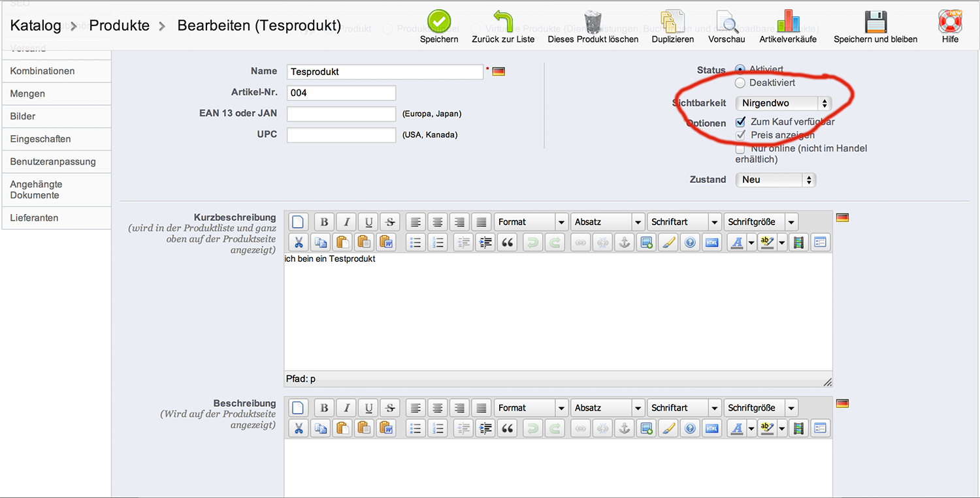Insert bullet list in Kurzbeschreibung editor

pos(416,243)
